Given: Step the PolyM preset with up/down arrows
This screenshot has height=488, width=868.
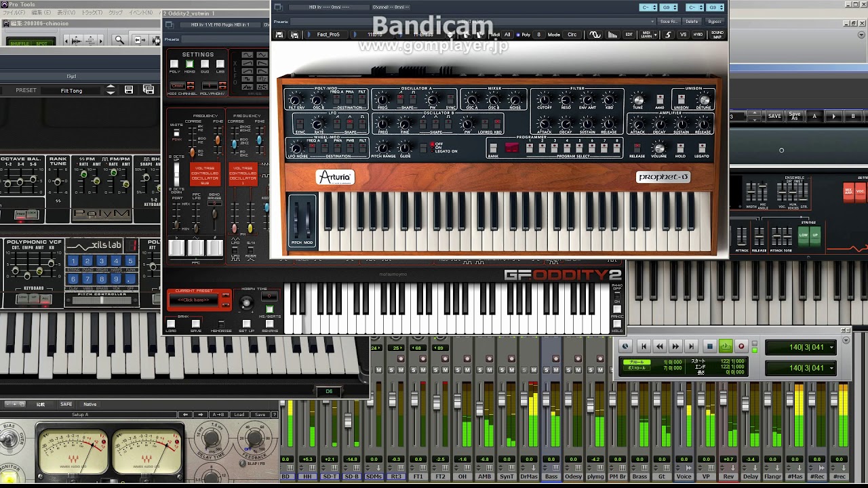Looking at the screenshot, I should coord(112,90).
